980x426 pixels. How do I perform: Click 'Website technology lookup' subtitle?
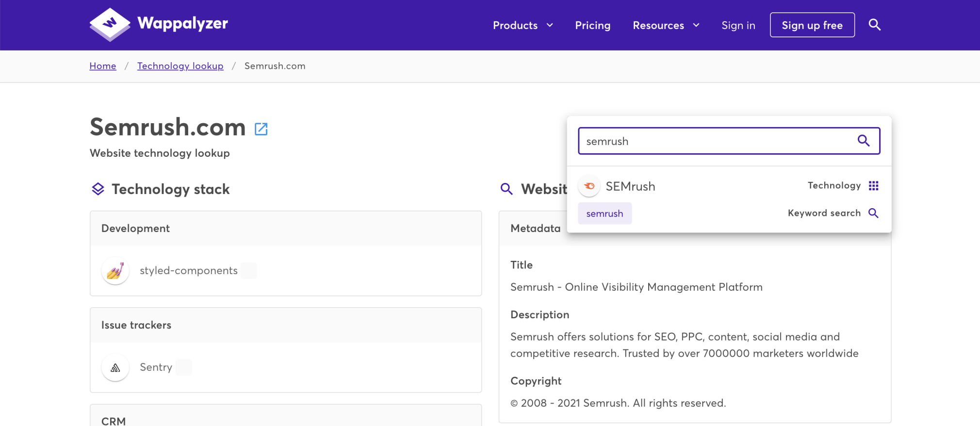coord(160,153)
